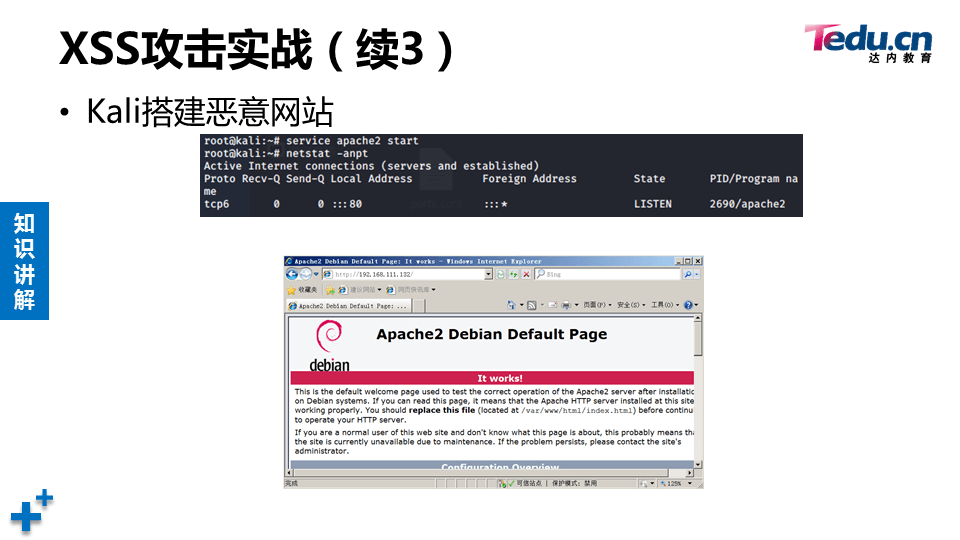Image resolution: width=960 pixels, height=540 pixels.
Task: Click the tcp6 protocol entry
Action: [x=217, y=204]
